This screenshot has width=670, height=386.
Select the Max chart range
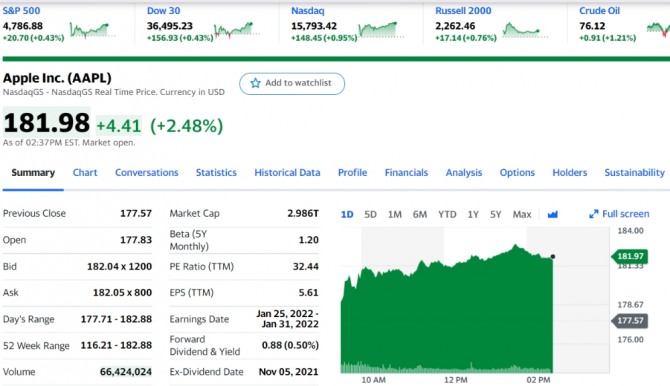point(522,214)
